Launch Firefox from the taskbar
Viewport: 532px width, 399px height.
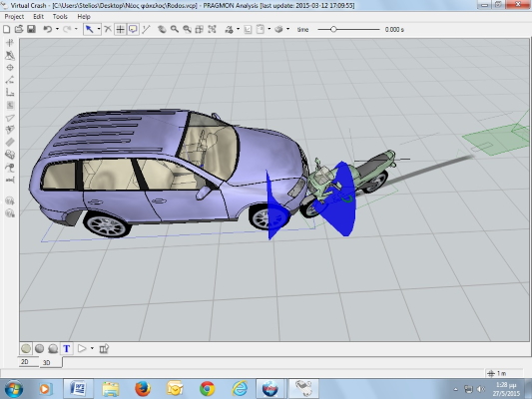tap(143, 389)
